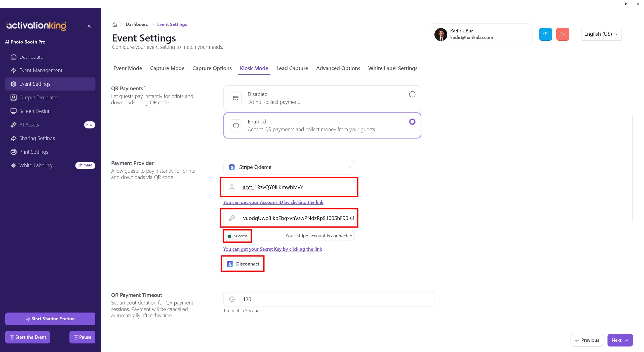
Task: Click the home icon in breadcrumb
Action: tap(115, 25)
